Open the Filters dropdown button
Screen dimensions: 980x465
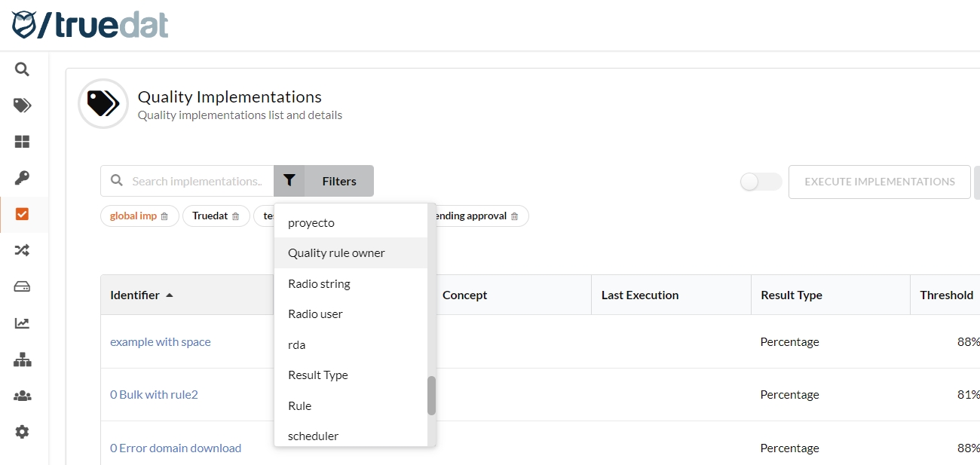click(324, 181)
